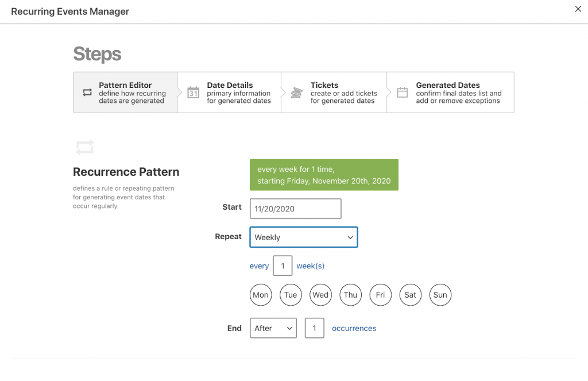Click the Tickets step icon
Viewport: 588px width, 381px height.
[297, 93]
